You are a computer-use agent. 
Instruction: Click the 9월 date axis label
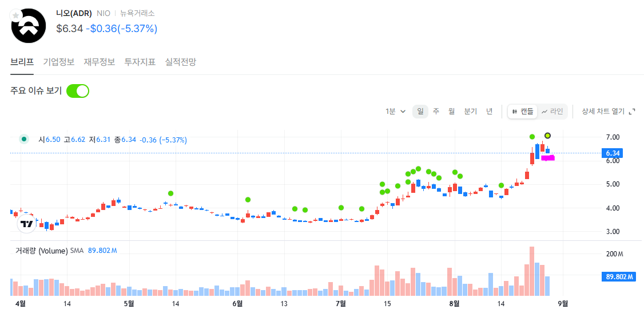(x=563, y=304)
